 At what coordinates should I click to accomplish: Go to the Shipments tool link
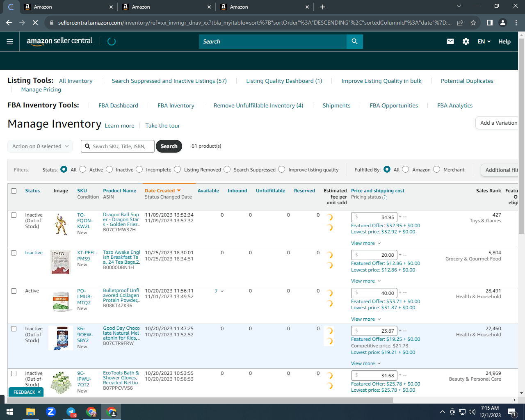[336, 105]
